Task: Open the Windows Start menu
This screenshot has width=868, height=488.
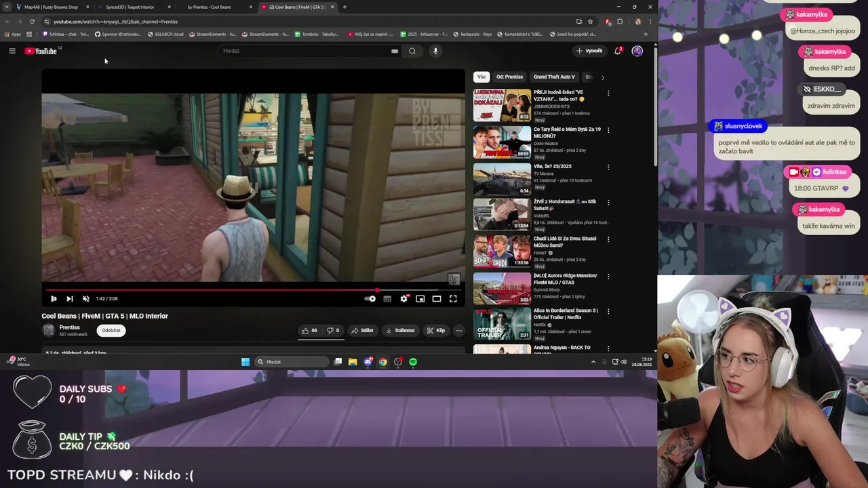Action: (x=245, y=362)
